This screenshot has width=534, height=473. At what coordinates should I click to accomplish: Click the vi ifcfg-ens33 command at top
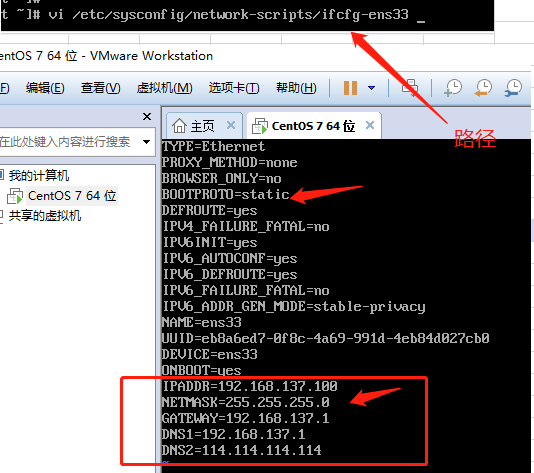pyautogui.click(x=229, y=14)
